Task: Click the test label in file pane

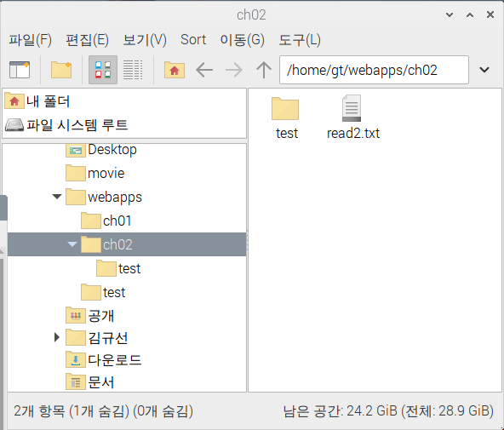Action: pyautogui.click(x=287, y=133)
